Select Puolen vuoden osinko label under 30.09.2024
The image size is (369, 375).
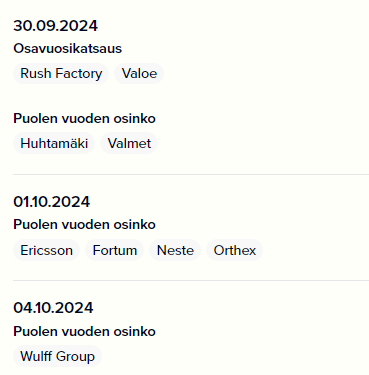[x=84, y=119]
